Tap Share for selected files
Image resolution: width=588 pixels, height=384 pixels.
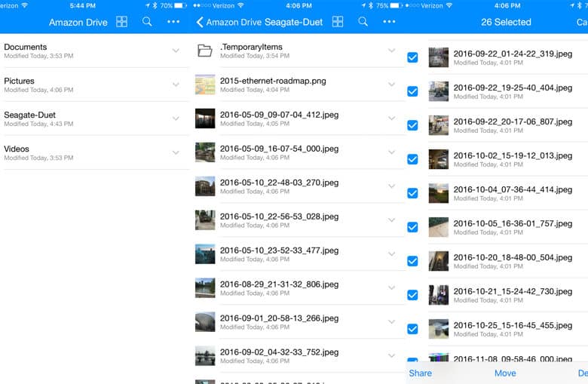(x=420, y=373)
